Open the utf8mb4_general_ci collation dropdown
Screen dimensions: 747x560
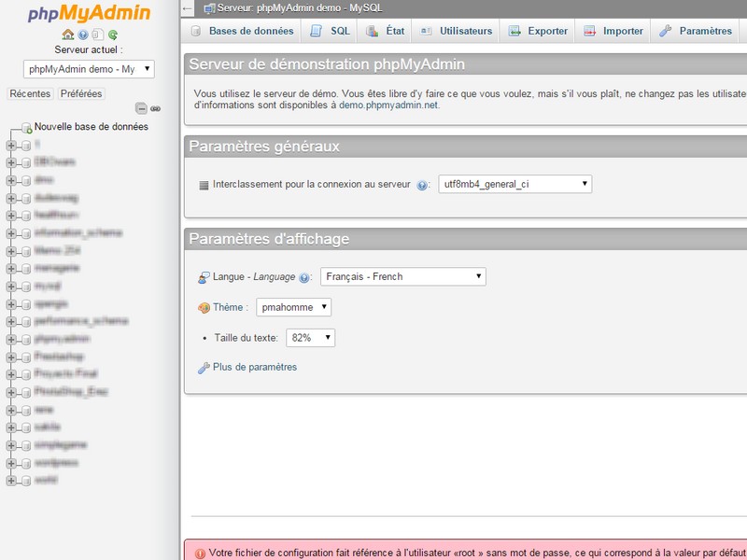point(515,184)
